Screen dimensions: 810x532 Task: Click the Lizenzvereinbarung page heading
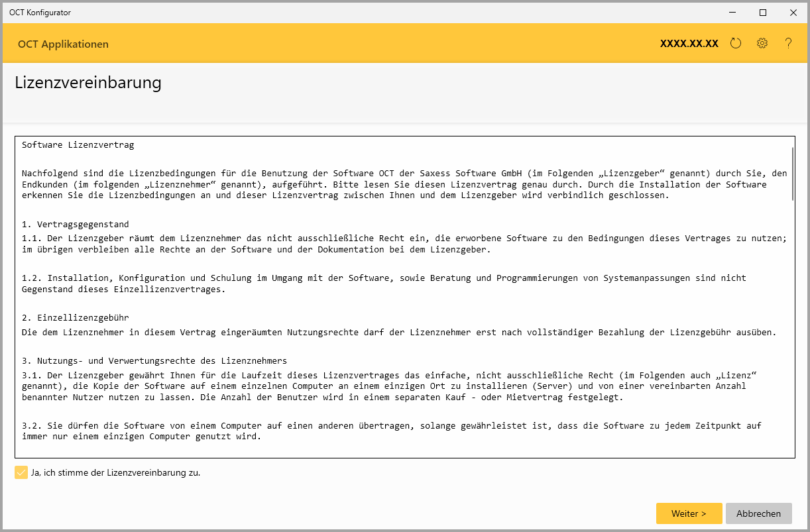(x=88, y=83)
